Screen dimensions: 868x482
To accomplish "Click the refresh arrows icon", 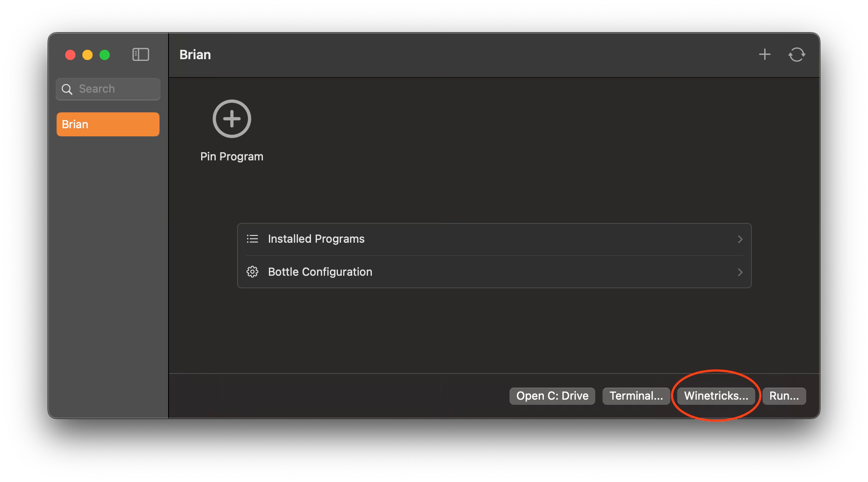I will 797,54.
